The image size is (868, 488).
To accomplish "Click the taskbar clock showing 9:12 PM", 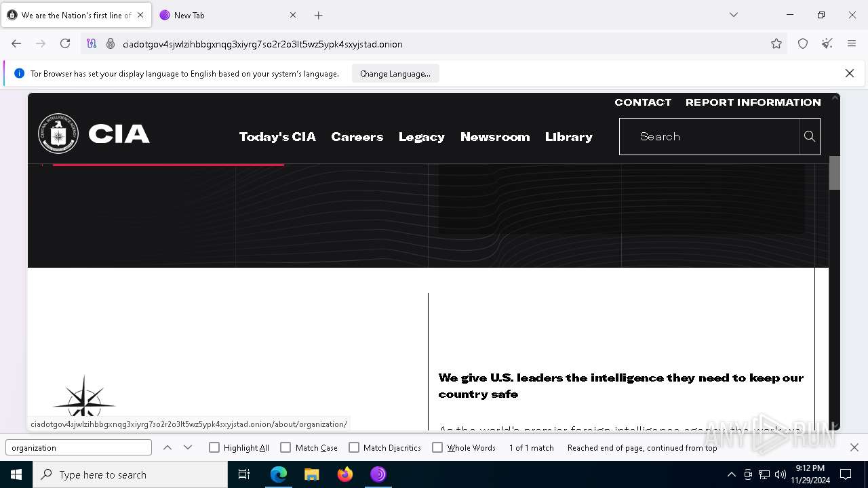I will point(810,474).
